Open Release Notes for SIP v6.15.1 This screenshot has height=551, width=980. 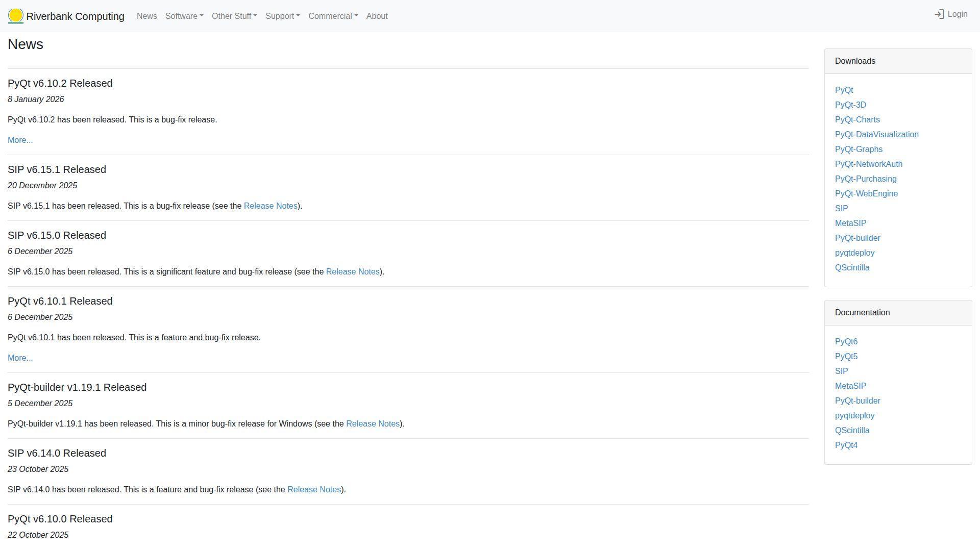(x=271, y=206)
